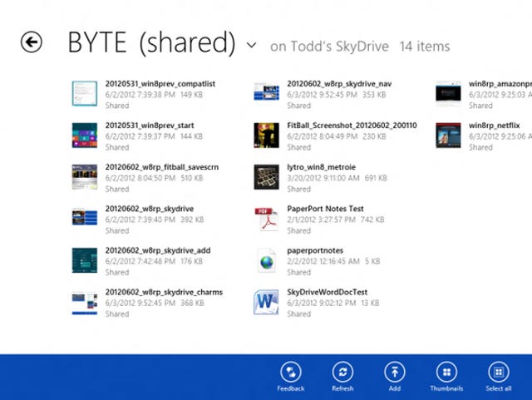Click the file name 20120531_win8prev_compatlist

(160, 83)
